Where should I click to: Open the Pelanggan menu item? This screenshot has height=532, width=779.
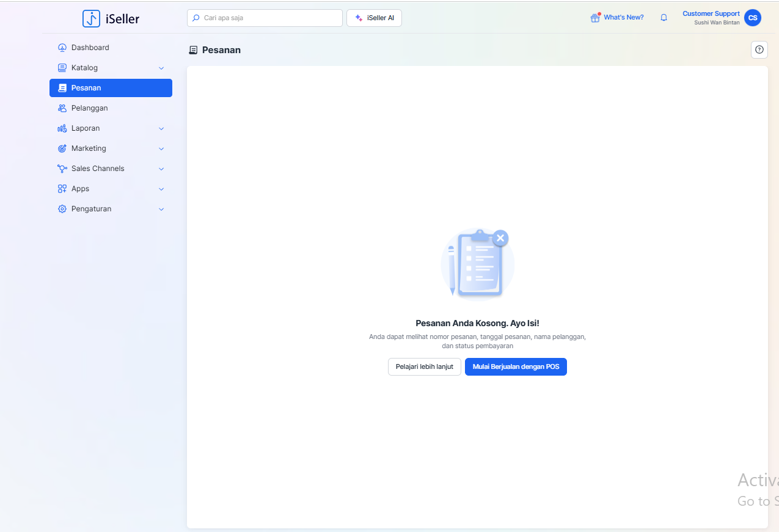pos(89,108)
